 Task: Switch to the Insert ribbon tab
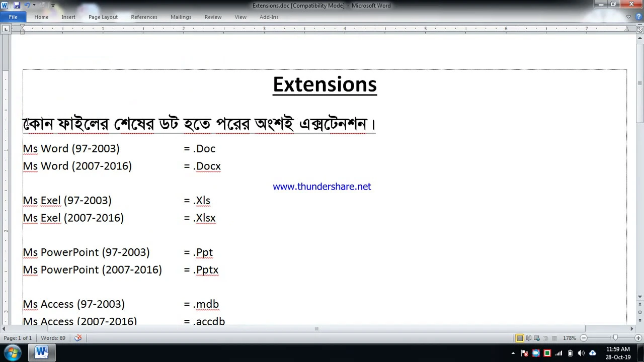[x=68, y=17]
